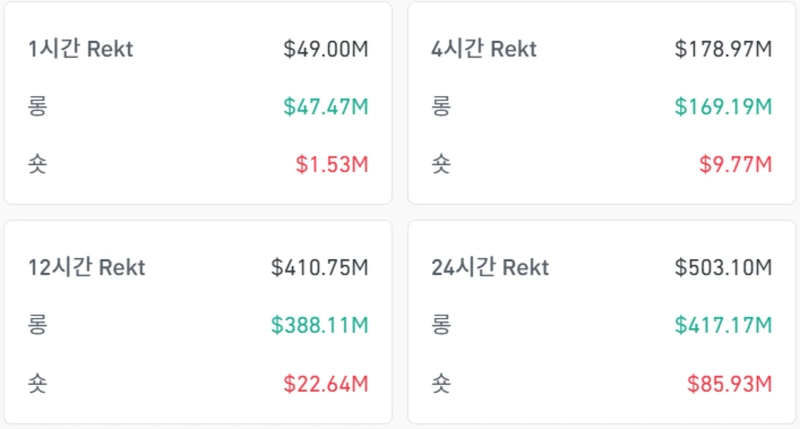Click the 4시간 Rekt card title
800x429 pixels.
pyautogui.click(x=484, y=48)
